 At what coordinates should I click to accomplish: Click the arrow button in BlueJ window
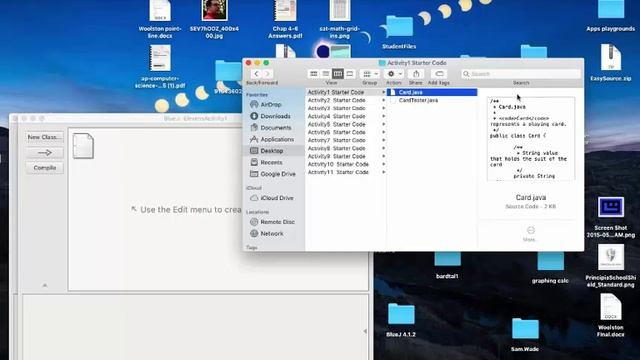click(x=44, y=153)
